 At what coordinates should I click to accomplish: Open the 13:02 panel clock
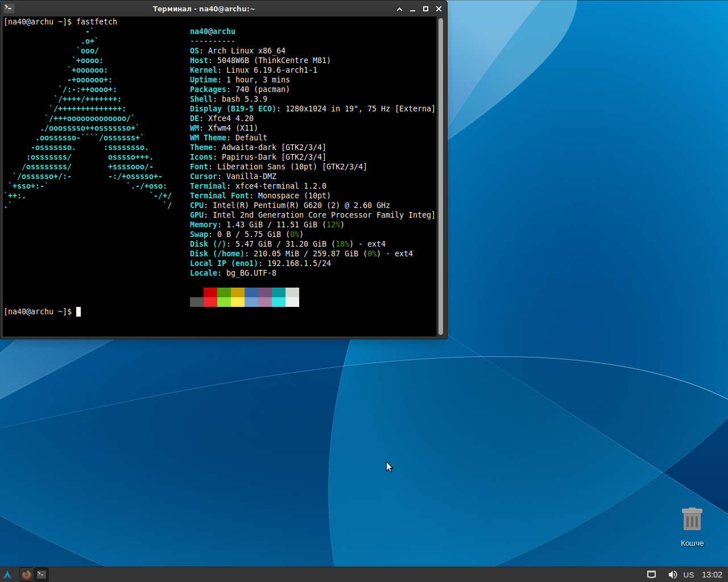tap(712, 575)
